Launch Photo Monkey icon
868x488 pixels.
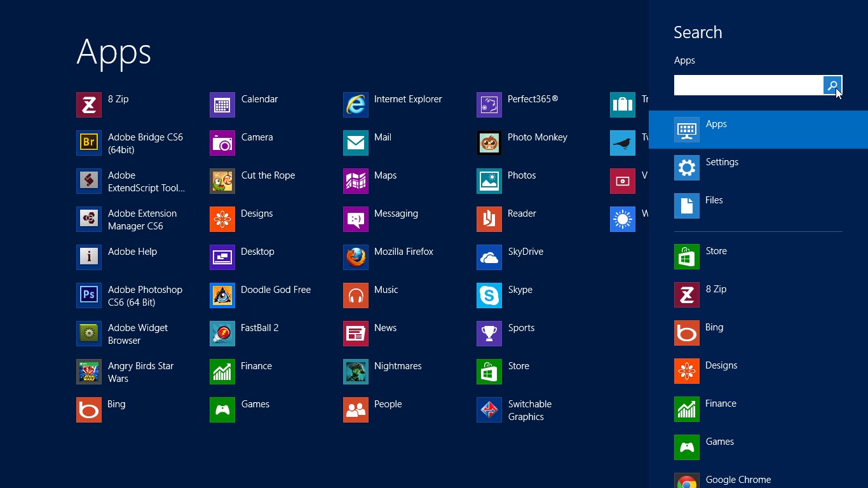(x=489, y=143)
